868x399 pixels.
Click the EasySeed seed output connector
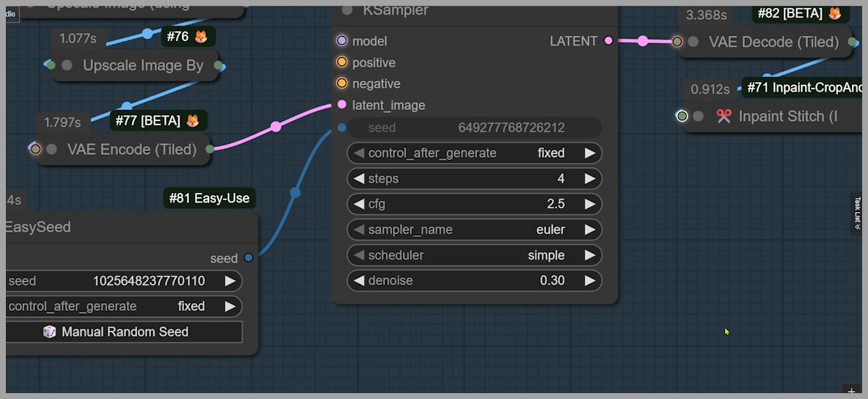[249, 257]
